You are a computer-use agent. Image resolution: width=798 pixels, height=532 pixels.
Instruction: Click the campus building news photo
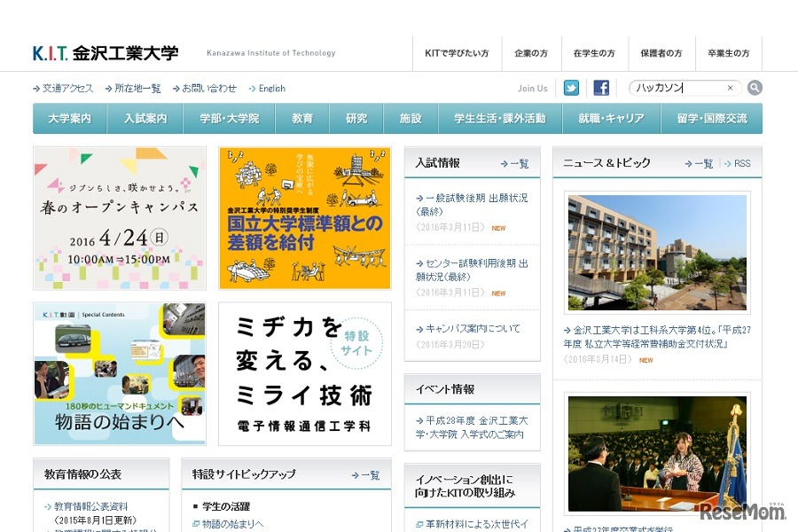[x=657, y=252]
